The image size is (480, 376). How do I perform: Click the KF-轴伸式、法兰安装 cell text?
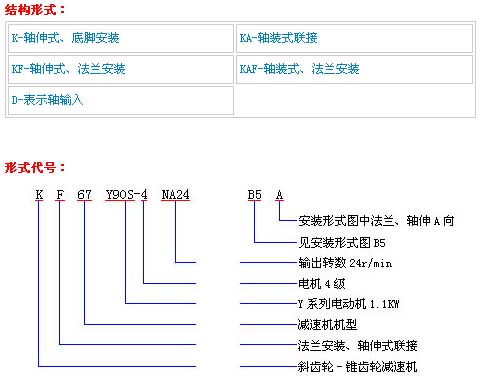point(68,69)
